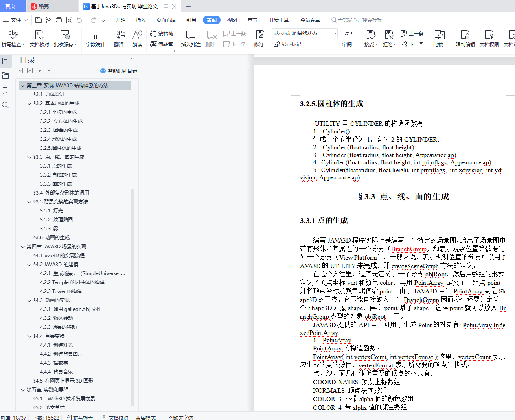515x420 pixels.
Task: Open the batch revision service (批改服务)
Action: (65, 39)
